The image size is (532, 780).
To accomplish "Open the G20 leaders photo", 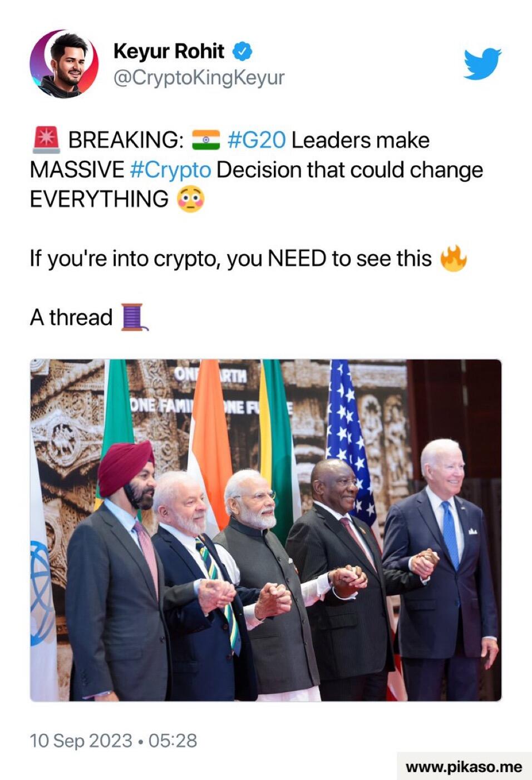I will pos(265,530).
